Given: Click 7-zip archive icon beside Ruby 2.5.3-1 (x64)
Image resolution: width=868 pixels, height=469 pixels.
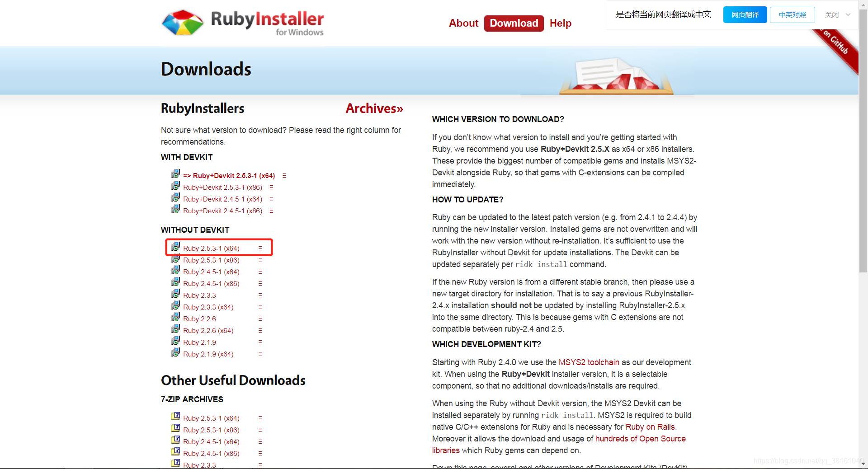Looking at the screenshot, I should [175, 416].
